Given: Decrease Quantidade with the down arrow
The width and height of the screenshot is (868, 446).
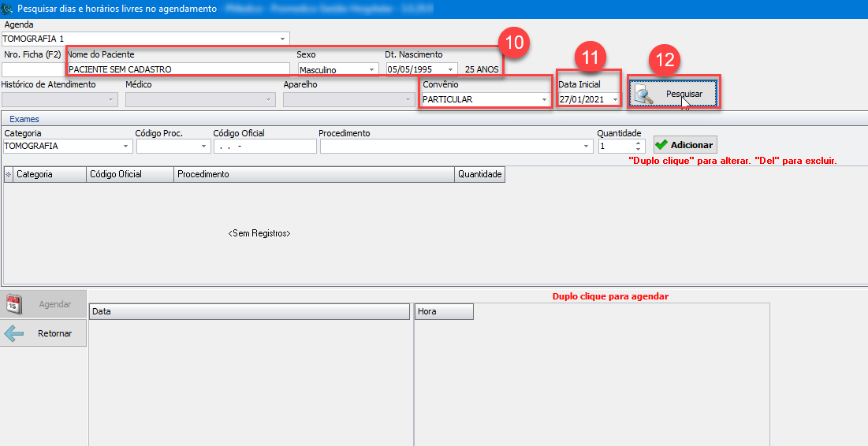Looking at the screenshot, I should point(638,150).
